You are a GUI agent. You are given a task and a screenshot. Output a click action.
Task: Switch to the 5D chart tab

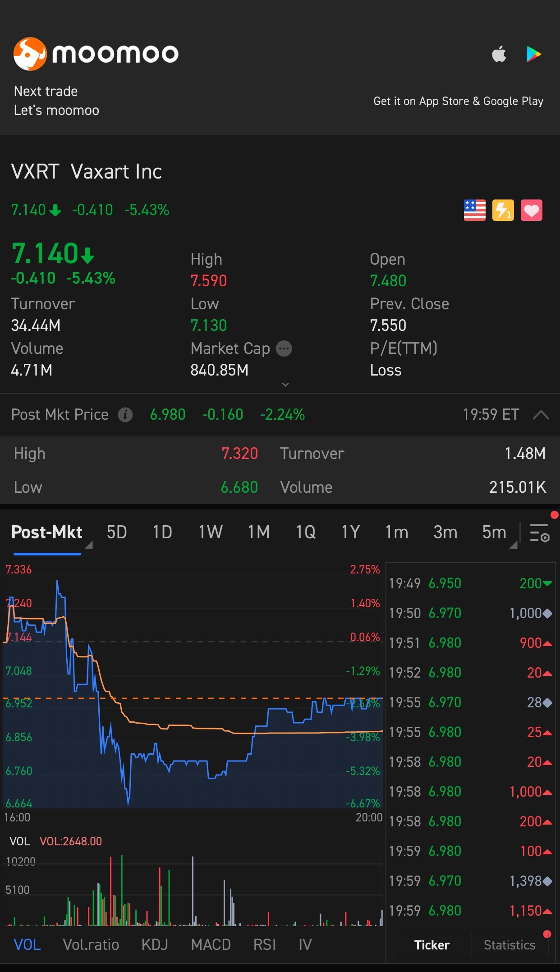(x=117, y=532)
